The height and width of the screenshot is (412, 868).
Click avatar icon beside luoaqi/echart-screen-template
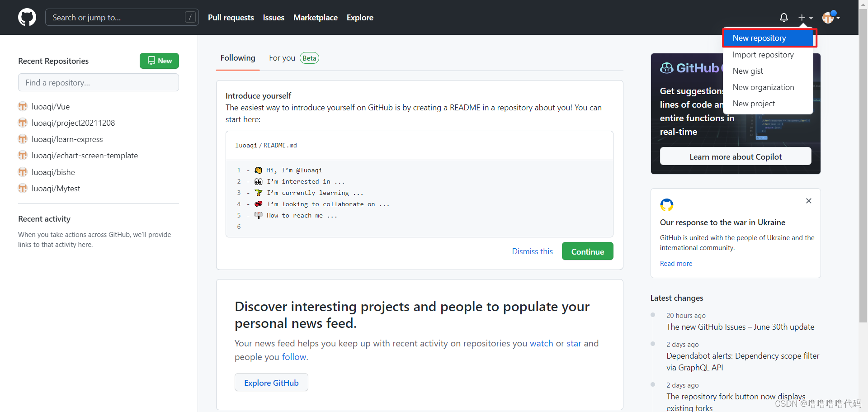[x=23, y=155]
